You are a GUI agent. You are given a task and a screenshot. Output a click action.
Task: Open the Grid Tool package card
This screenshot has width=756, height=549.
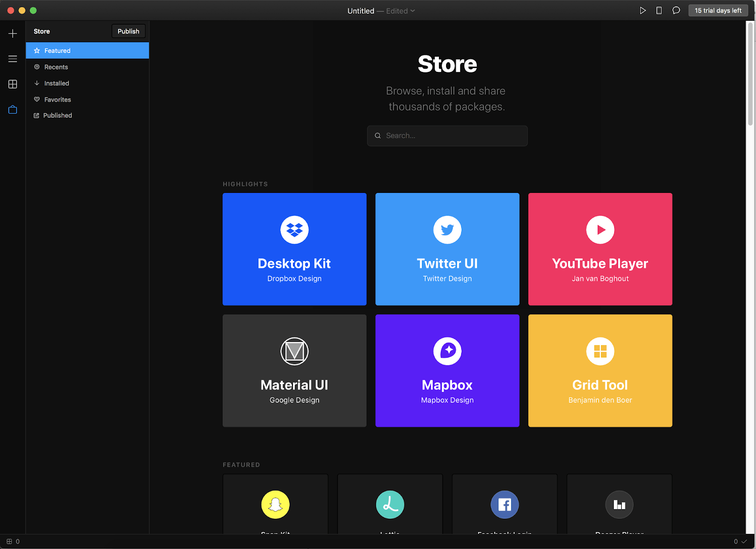(x=600, y=371)
